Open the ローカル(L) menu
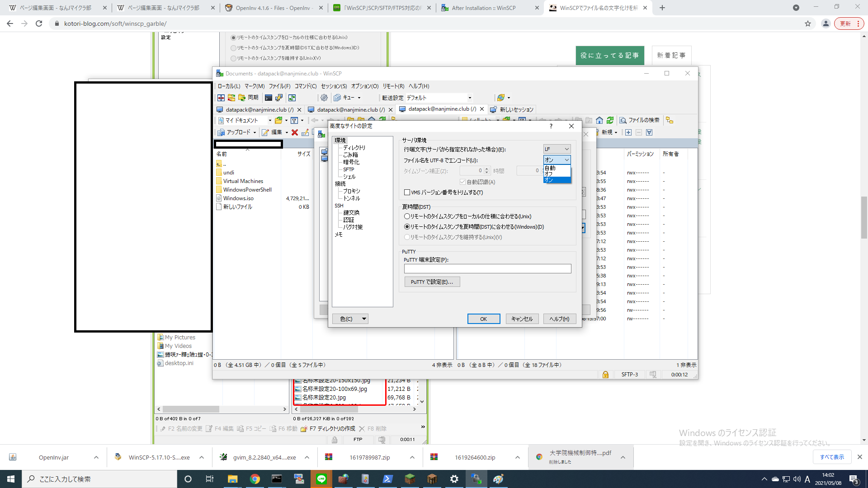Screen dimensions: 868x488 (x=229, y=86)
